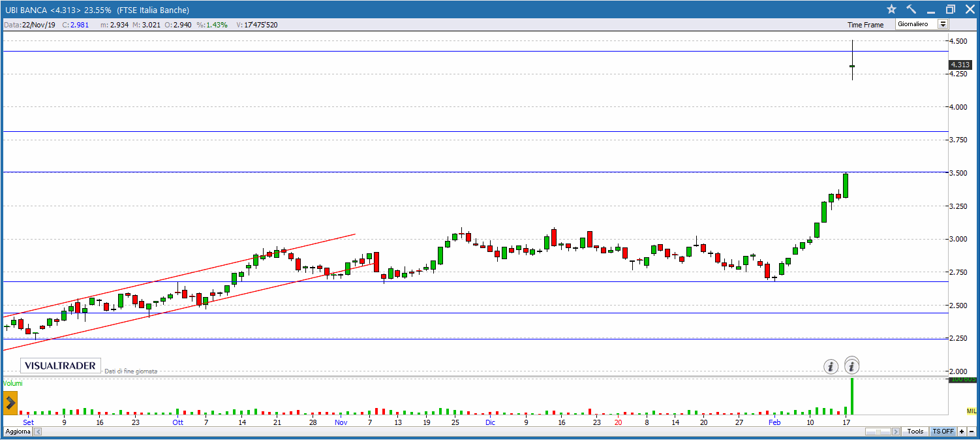The height and width of the screenshot is (440, 980).
Task: Click the Ott month label on time axis
Action: point(177,422)
